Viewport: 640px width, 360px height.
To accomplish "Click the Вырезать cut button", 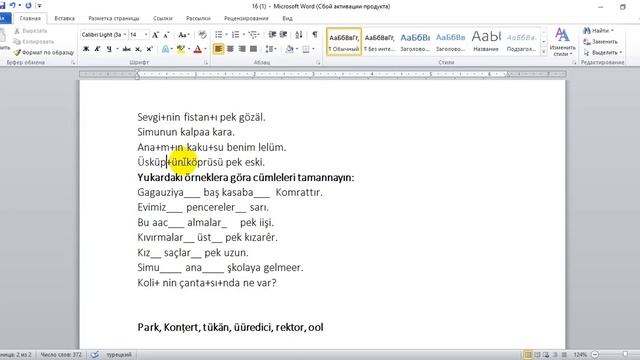I will 31,31.
